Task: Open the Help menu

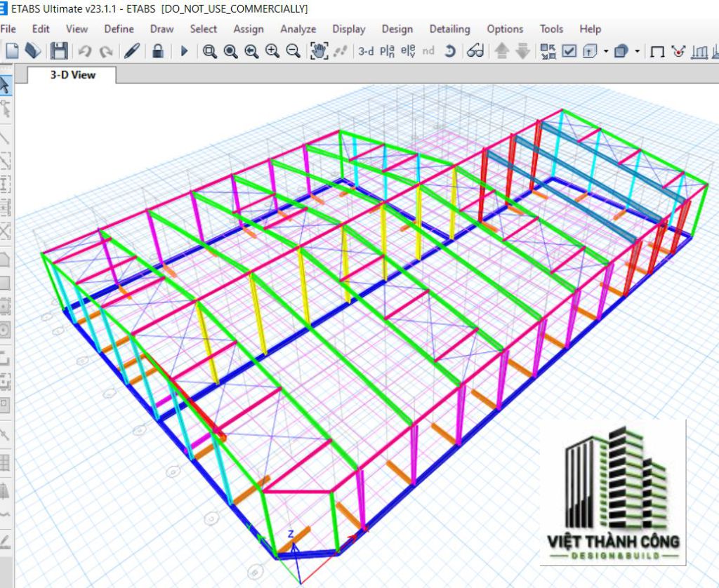Action: pyautogui.click(x=590, y=29)
